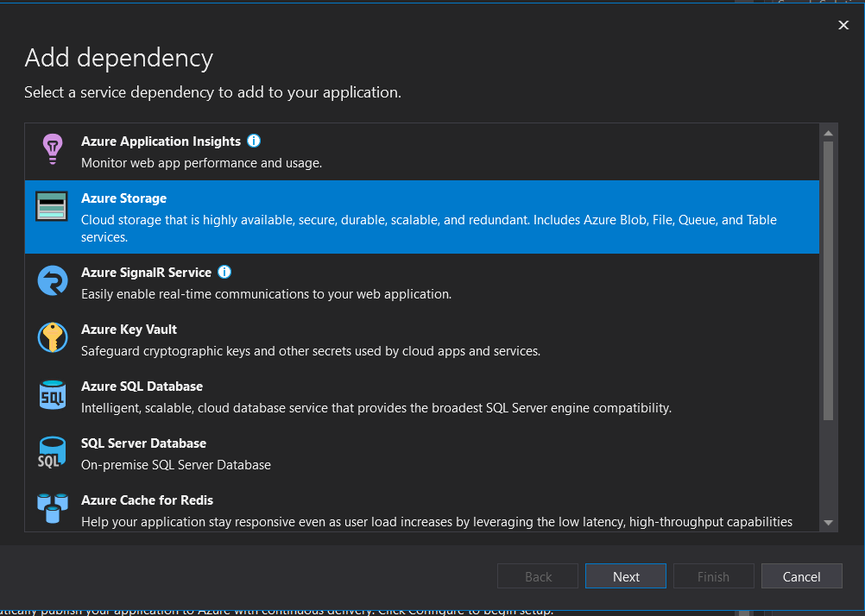The image size is (865, 616).
Task: Click the Azure SignalR Service icon
Action: point(53,281)
